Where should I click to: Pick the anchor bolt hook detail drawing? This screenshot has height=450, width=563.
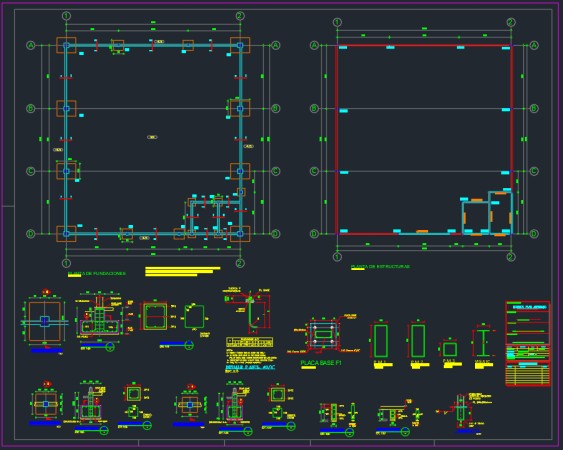pyautogui.click(x=250, y=311)
